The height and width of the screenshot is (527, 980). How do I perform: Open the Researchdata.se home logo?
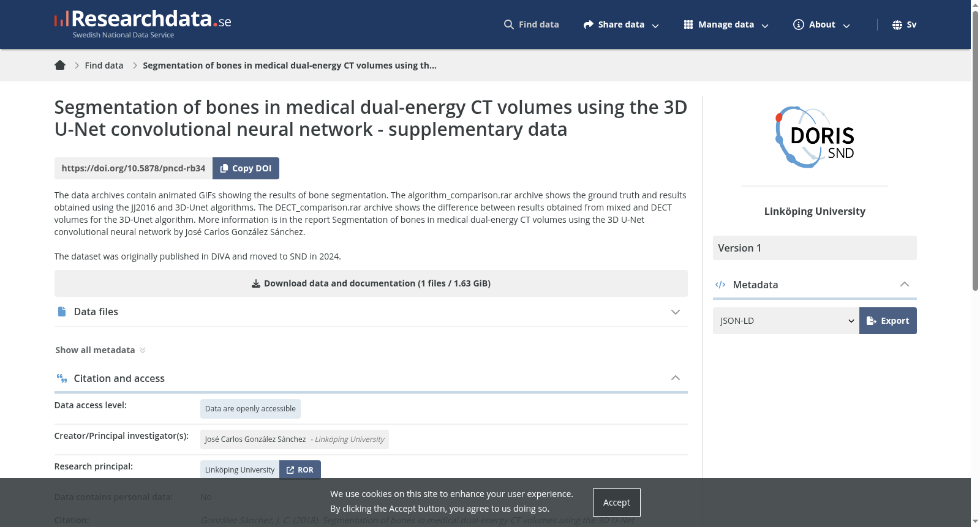coord(143,24)
